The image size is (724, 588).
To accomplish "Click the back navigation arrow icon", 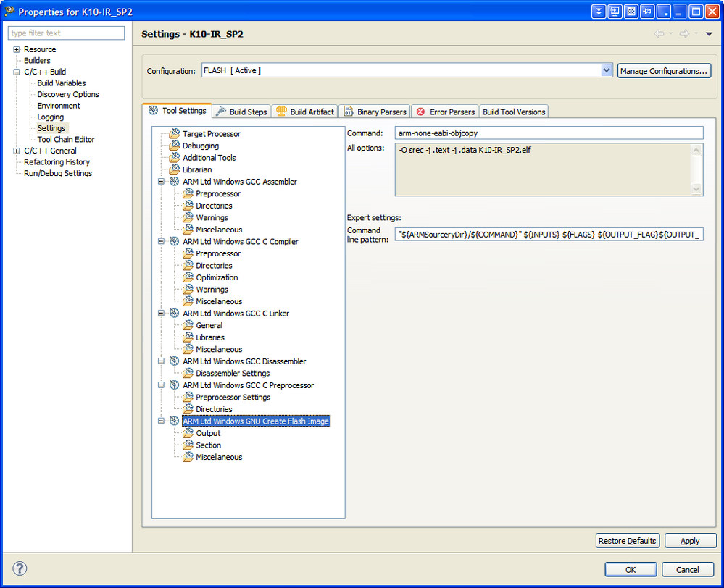I will (659, 34).
